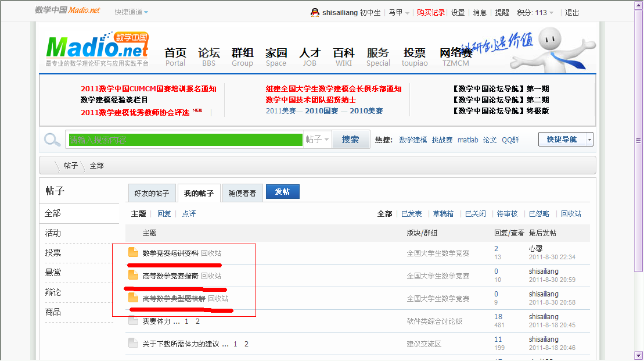The width and height of the screenshot is (644, 361).
Task: Open 组建全国大学生数学建模会长俱乐部通知
Action: pyautogui.click(x=333, y=89)
